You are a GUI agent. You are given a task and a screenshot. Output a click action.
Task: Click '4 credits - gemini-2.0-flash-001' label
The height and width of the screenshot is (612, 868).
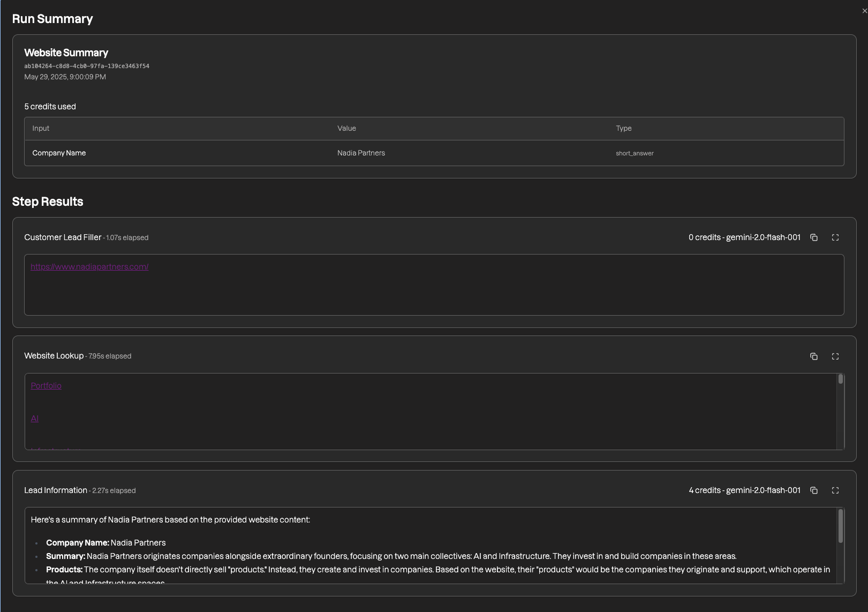[x=744, y=490]
